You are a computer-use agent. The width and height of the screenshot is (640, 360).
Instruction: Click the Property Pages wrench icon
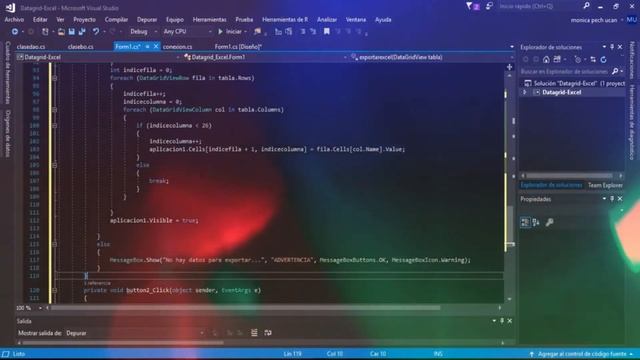[x=549, y=222]
